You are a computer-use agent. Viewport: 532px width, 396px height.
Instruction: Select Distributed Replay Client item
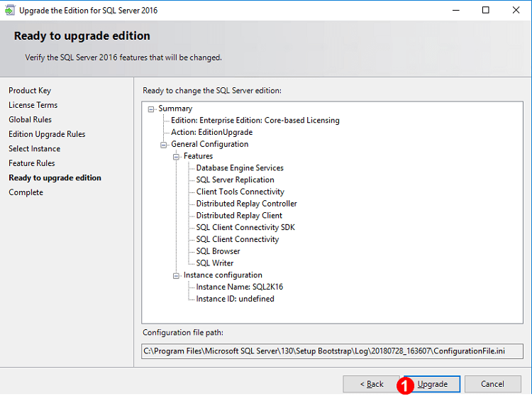pos(239,216)
